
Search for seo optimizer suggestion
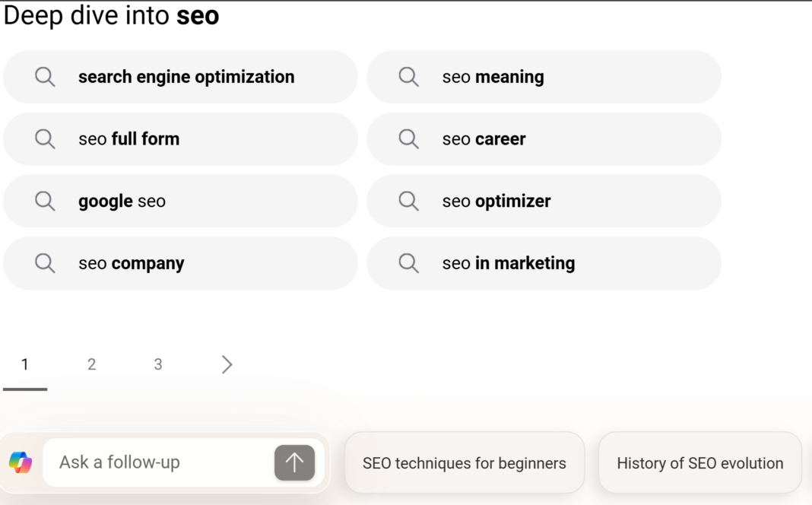click(496, 202)
